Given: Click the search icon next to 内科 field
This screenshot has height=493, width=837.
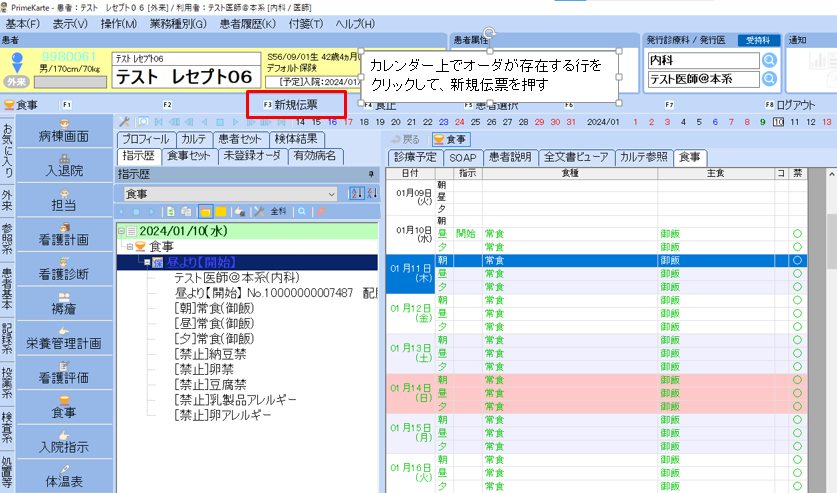Looking at the screenshot, I should 769,60.
